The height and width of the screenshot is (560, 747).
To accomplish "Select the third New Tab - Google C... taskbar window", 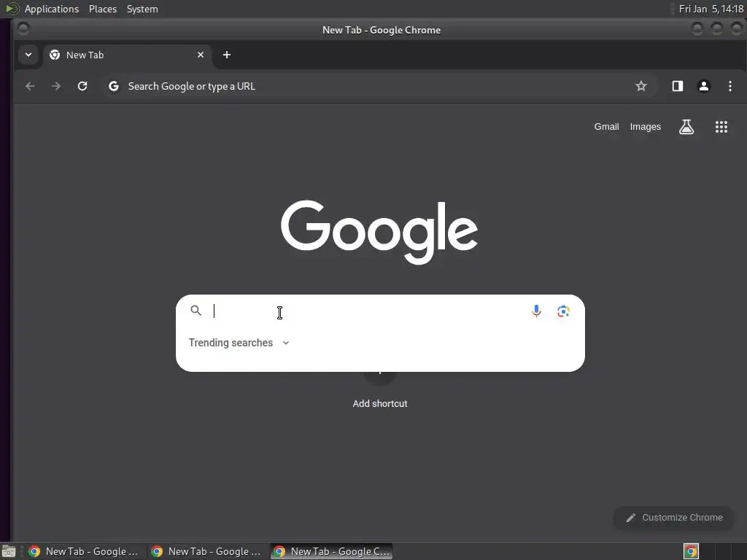I will [332, 551].
